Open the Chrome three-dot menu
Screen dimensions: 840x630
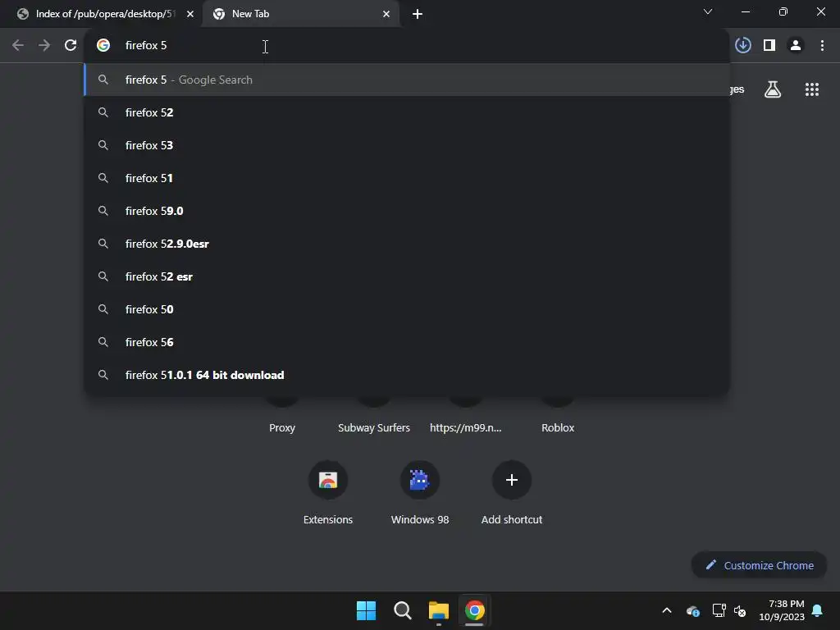(822, 46)
